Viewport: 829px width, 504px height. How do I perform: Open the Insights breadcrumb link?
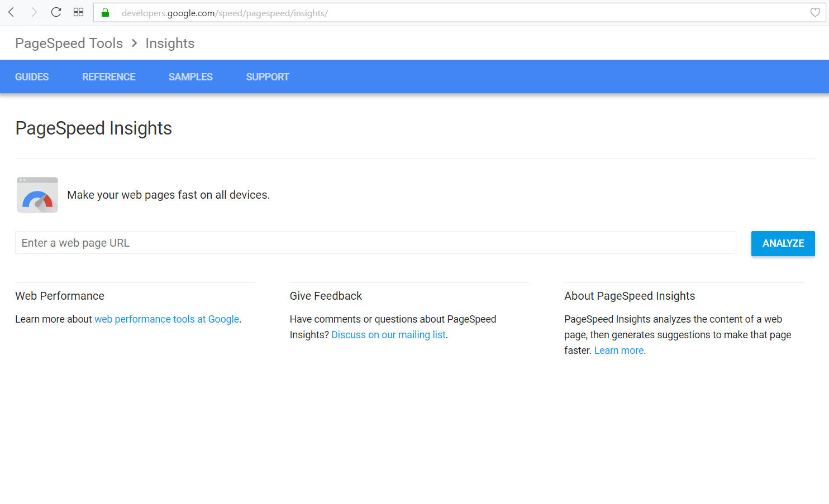click(170, 43)
